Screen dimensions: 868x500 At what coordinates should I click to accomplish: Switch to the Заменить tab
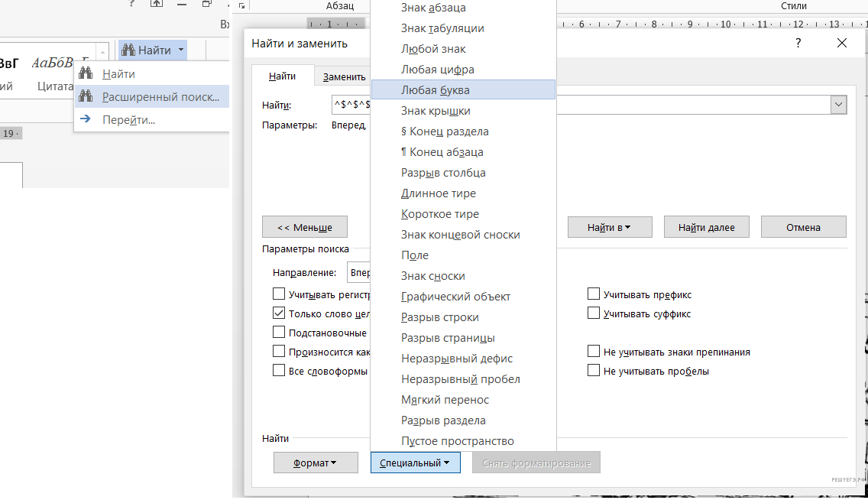(x=344, y=76)
